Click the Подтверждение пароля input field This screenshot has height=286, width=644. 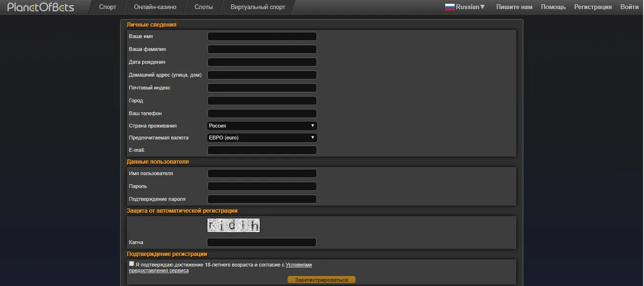tap(262, 199)
